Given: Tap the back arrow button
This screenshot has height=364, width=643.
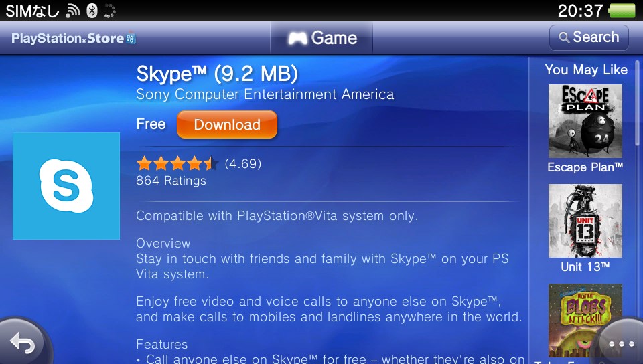Looking at the screenshot, I should click(x=23, y=343).
